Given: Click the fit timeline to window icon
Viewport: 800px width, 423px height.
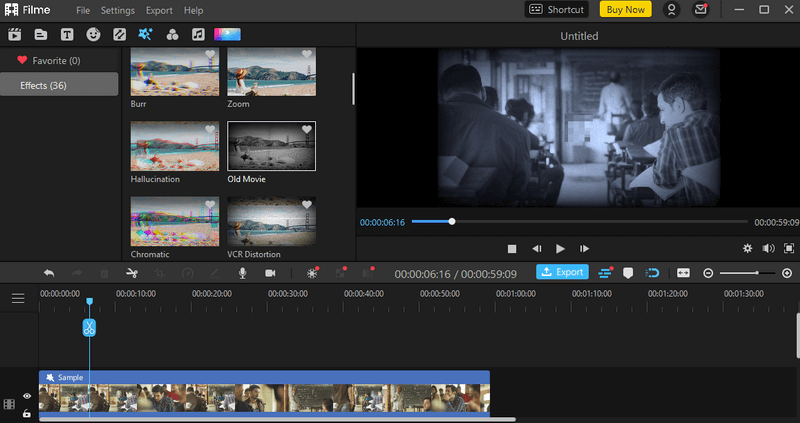Looking at the screenshot, I should 683,273.
